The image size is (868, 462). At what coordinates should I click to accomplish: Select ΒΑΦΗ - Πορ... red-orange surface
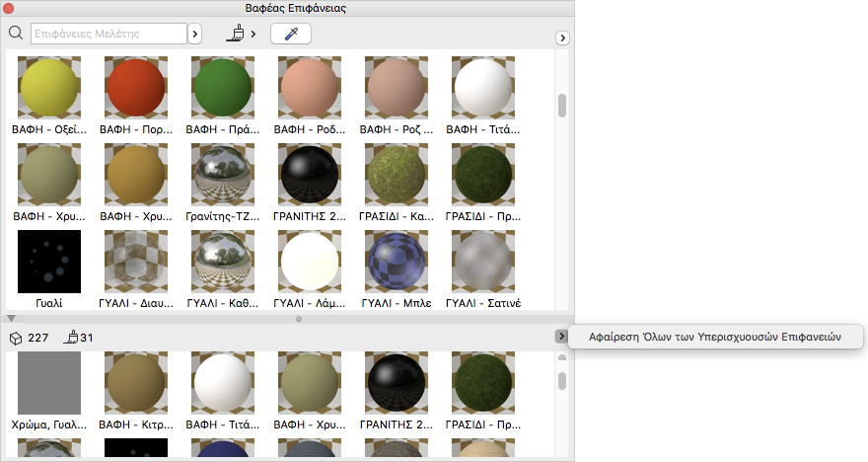click(x=136, y=87)
